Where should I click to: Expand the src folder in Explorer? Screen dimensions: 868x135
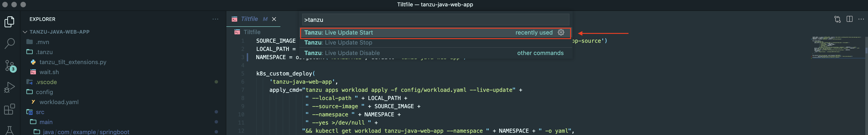coord(40,112)
